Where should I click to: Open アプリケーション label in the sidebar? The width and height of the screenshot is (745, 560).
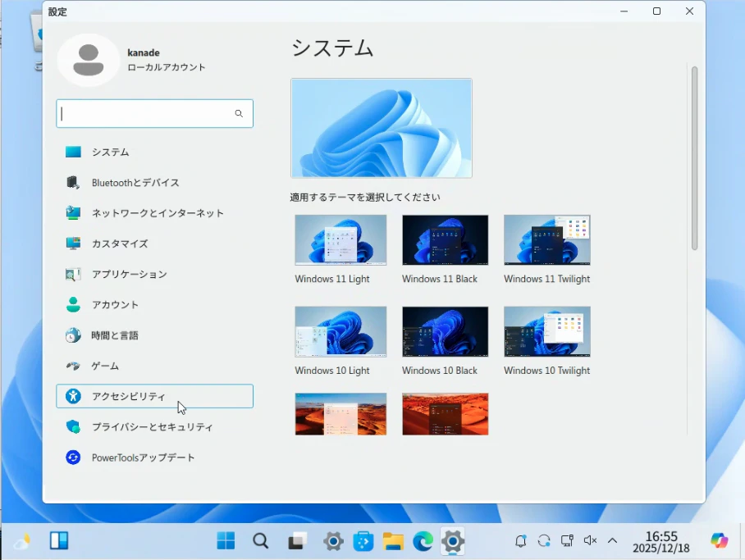pyautogui.click(x=130, y=275)
